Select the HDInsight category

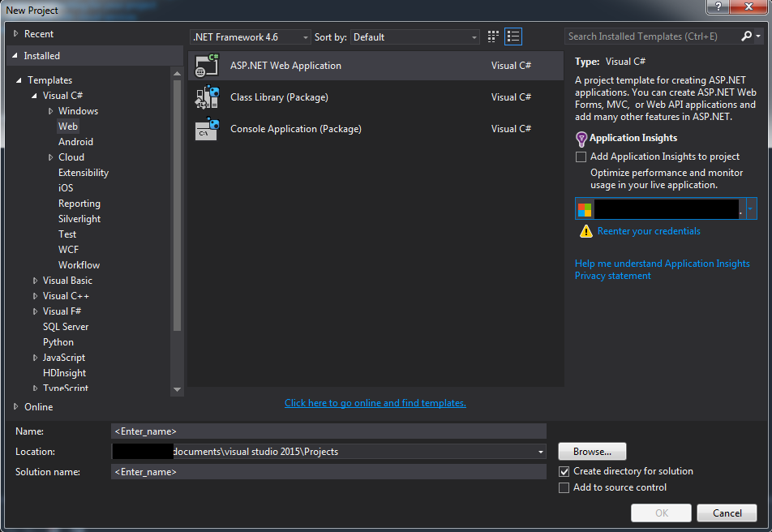65,373
